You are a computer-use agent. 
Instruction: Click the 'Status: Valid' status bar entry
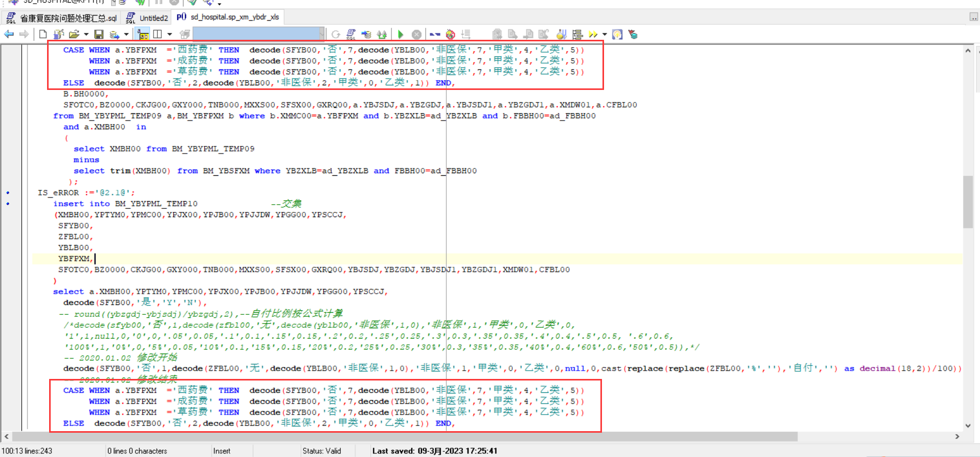(x=322, y=451)
